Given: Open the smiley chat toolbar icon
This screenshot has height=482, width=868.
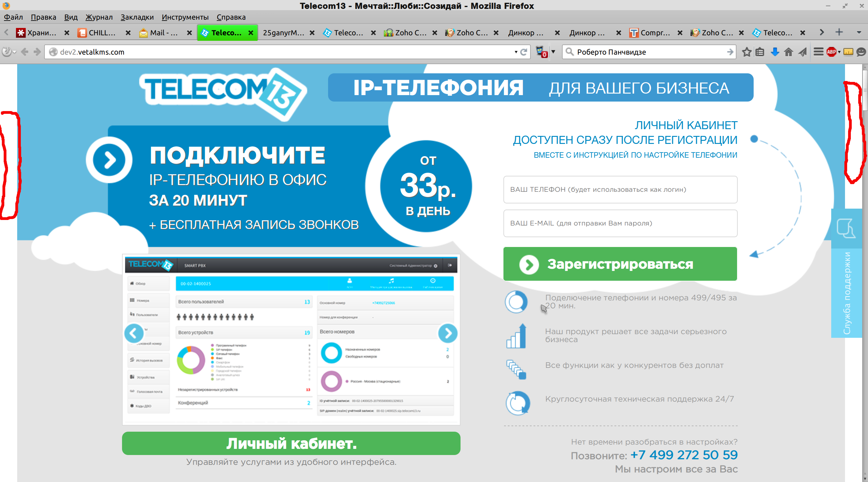Looking at the screenshot, I should coord(861,52).
